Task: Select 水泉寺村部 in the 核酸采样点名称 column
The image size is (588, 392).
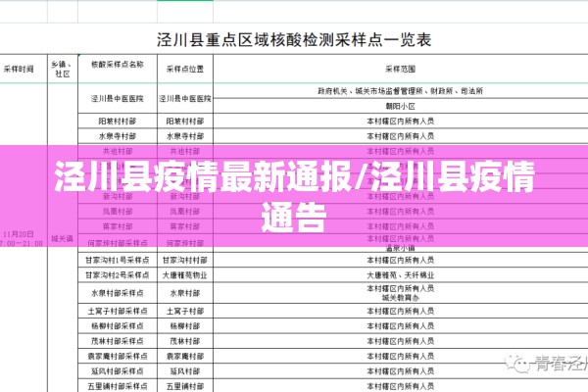Action: click(118, 136)
